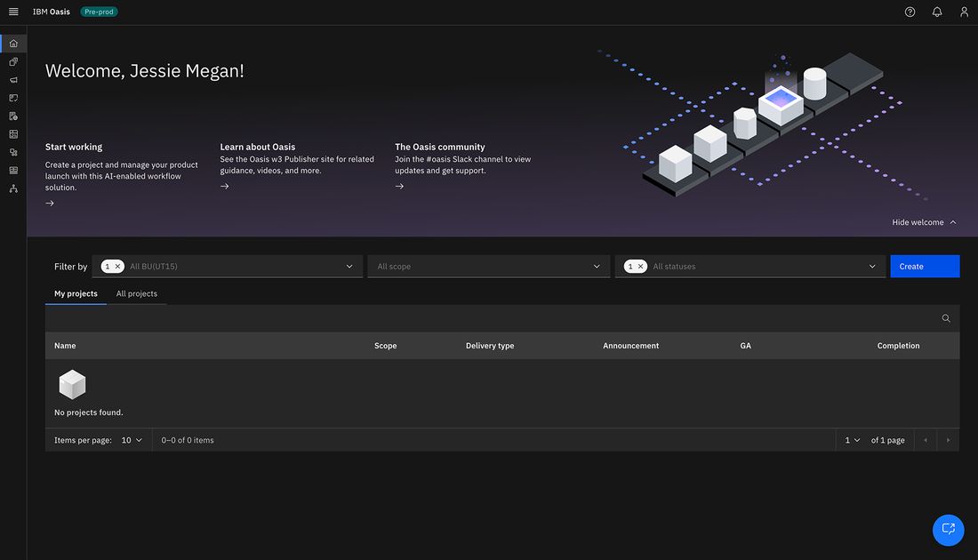
Task: Go to Home in the sidebar
Action: click(13, 43)
